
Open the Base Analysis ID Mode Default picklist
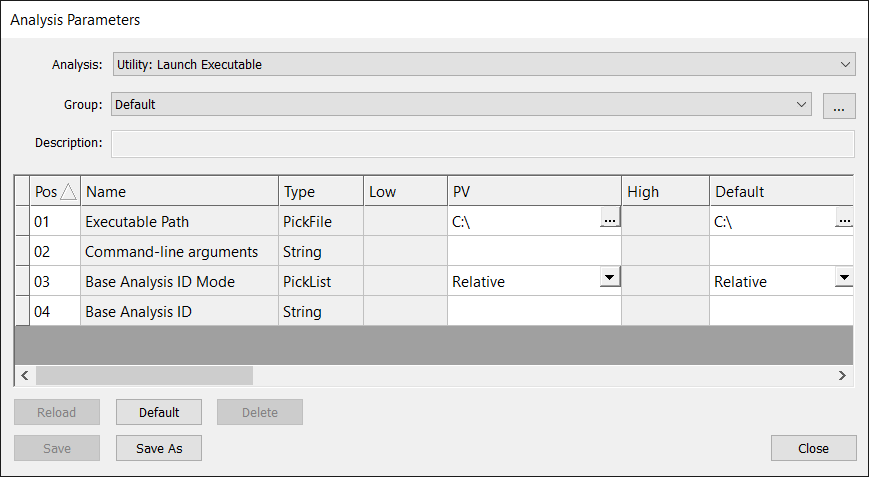click(843, 277)
